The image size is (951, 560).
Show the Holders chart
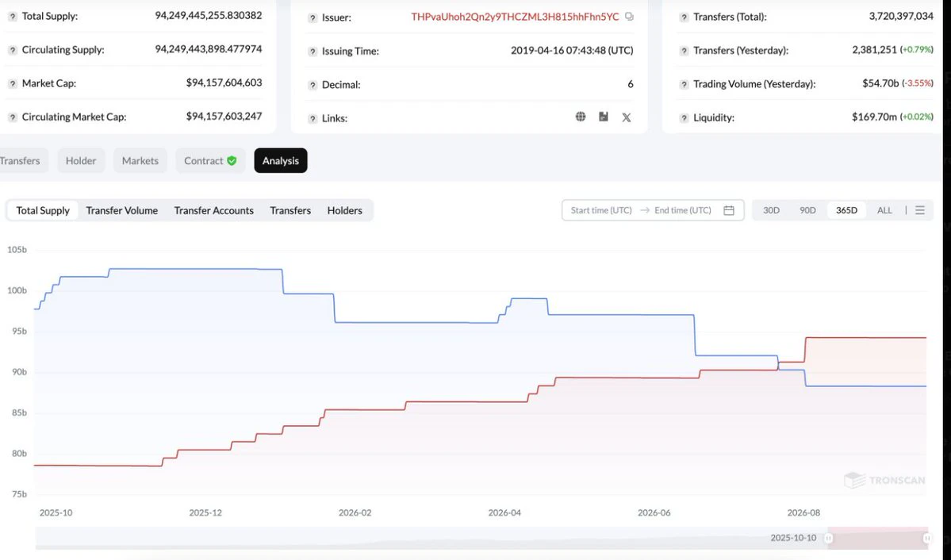click(x=344, y=210)
